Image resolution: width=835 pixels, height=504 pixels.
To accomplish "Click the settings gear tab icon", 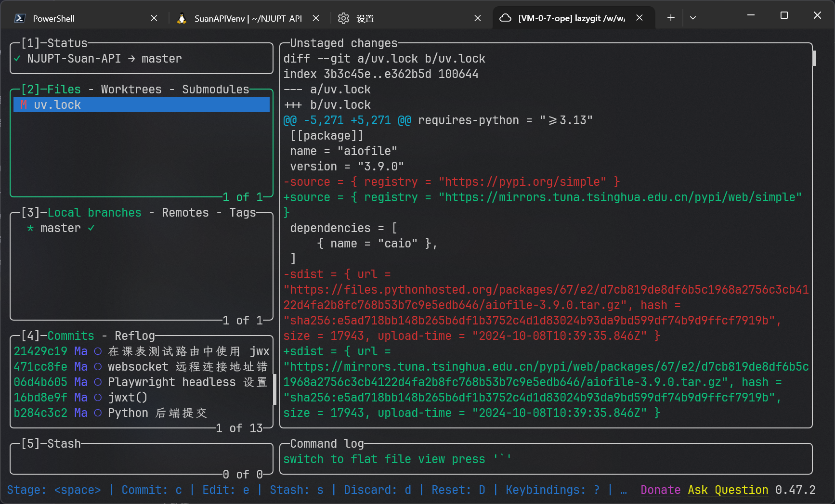I will coord(343,18).
